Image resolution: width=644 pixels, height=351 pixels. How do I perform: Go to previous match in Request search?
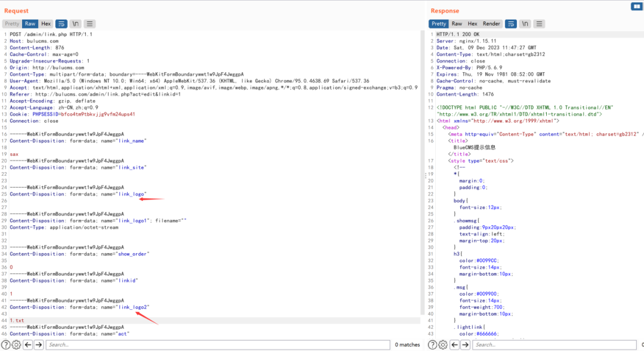pyautogui.click(x=28, y=345)
